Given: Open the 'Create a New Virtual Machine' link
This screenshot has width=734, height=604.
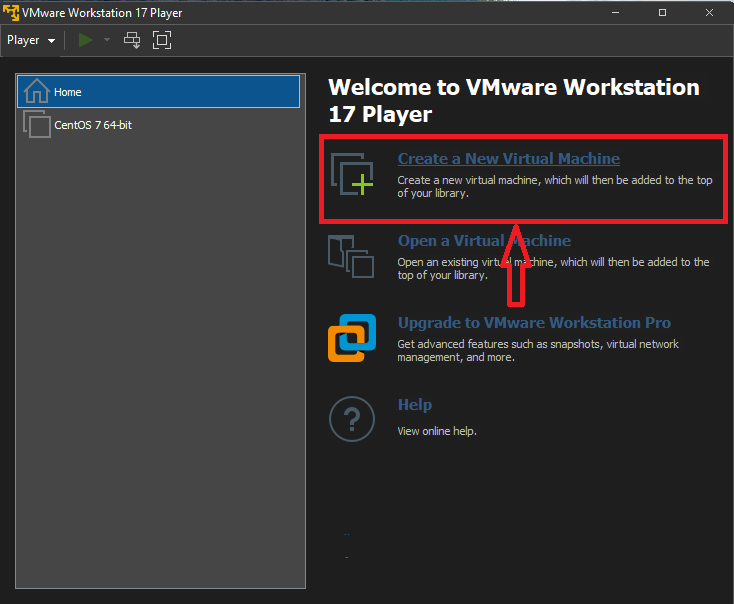Looking at the screenshot, I should [x=508, y=159].
